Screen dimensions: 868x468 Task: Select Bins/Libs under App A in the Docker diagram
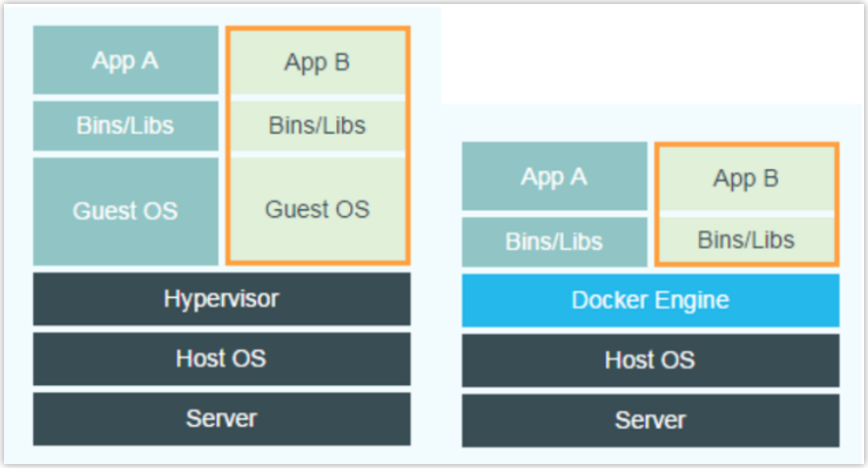point(554,241)
